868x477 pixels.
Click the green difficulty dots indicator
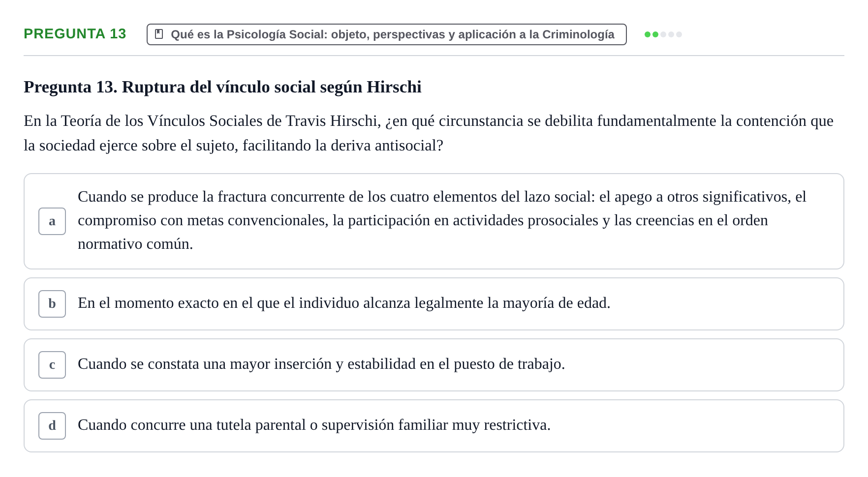[x=663, y=34]
